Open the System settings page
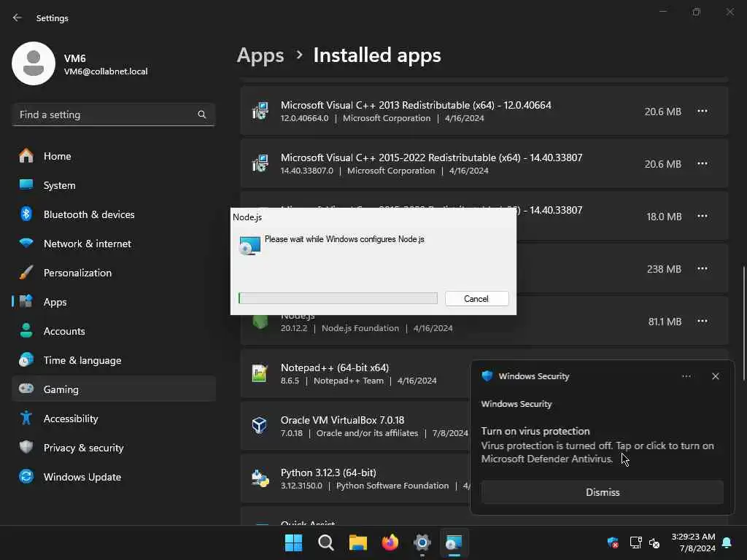Viewport: 747px width, 560px height. (113, 185)
